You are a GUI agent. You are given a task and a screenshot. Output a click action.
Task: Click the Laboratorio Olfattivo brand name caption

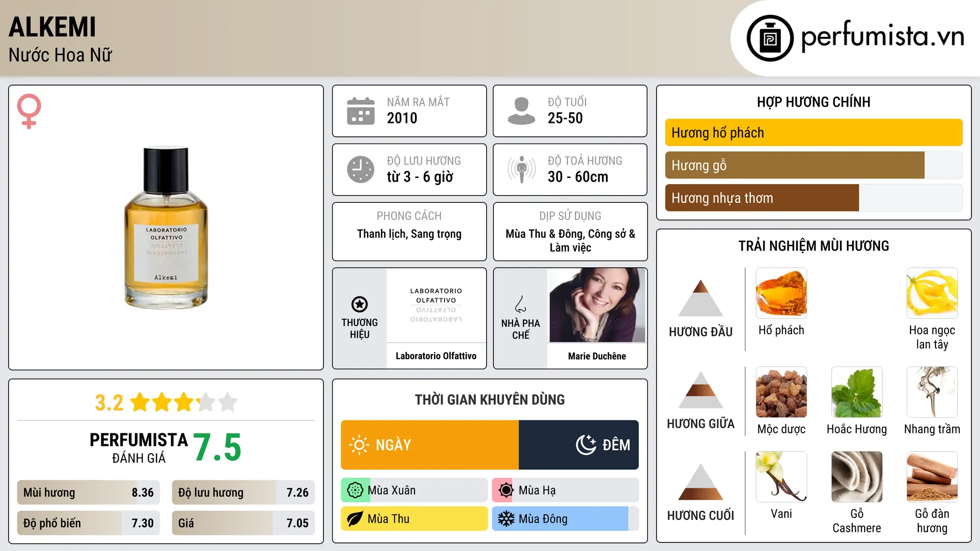(436, 356)
